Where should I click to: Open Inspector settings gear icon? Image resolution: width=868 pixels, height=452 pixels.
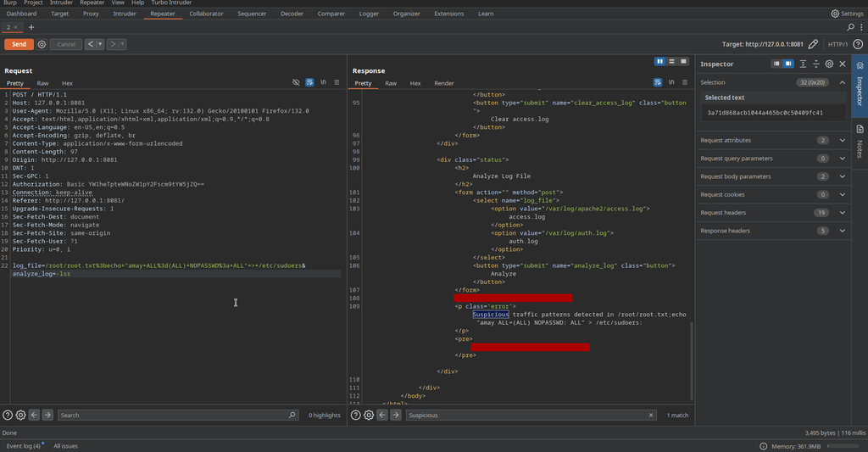pos(829,64)
